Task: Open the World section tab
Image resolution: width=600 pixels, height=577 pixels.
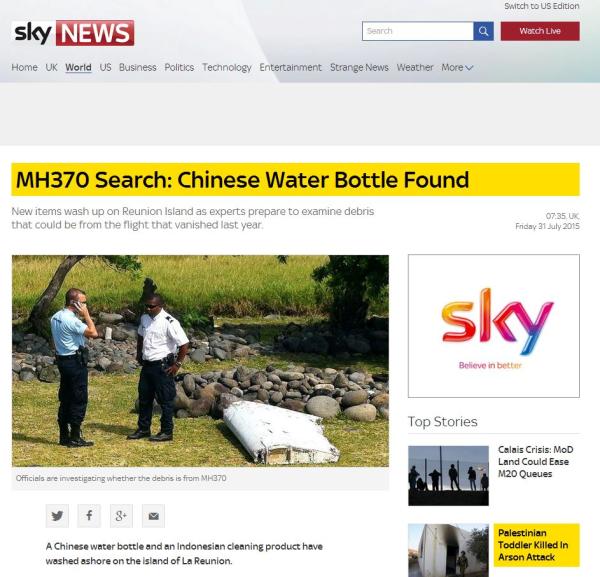Action: pos(78,67)
